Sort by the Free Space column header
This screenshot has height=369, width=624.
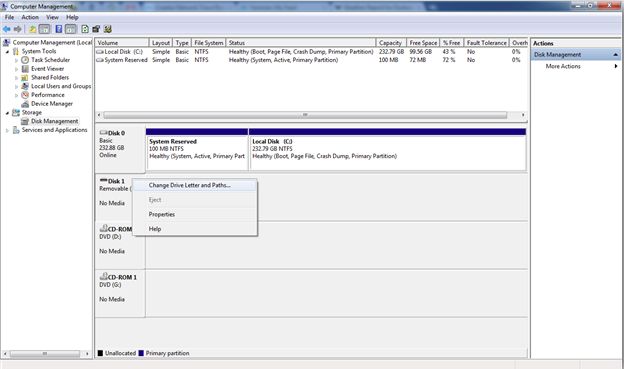[x=423, y=43]
